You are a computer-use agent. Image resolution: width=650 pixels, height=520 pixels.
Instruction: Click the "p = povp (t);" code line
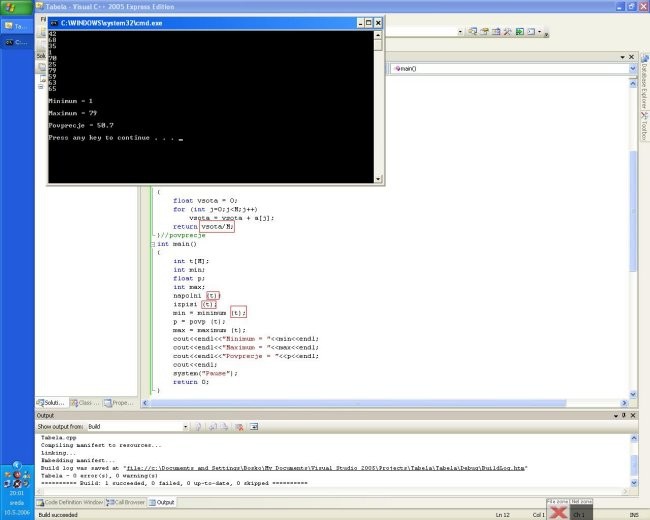[199, 322]
